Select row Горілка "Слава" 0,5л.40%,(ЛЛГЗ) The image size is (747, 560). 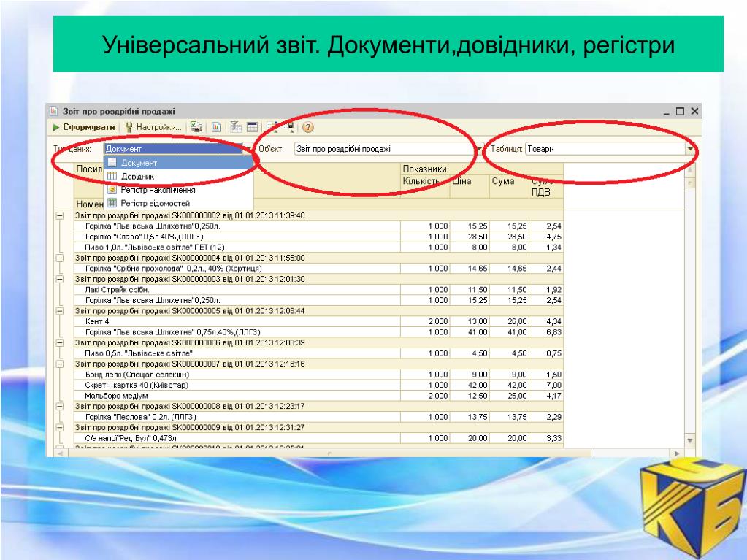click(x=318, y=237)
